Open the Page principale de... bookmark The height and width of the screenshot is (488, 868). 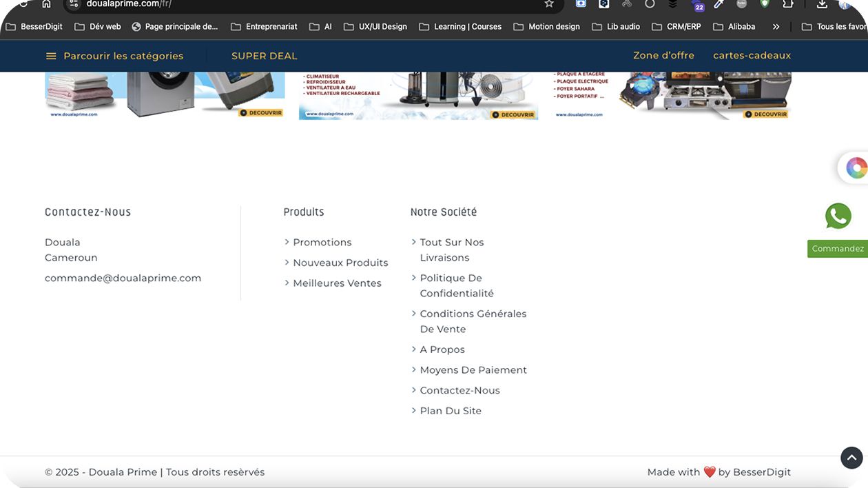tap(174, 27)
